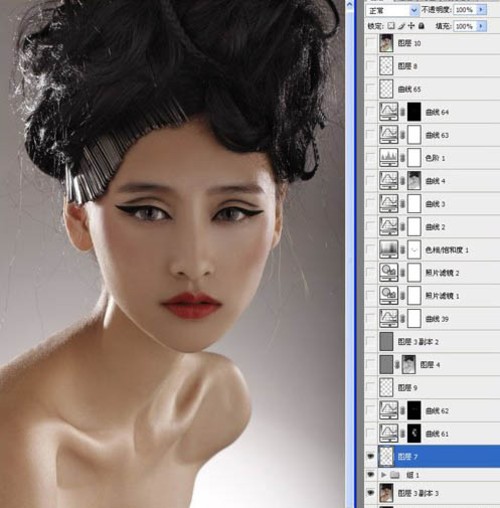500x508 pixels.
Task: Select face layer mask of 图层 4
Action: point(409,365)
